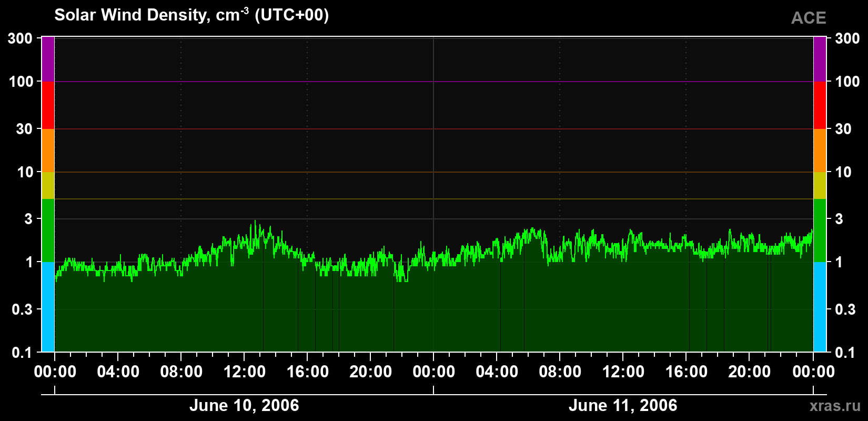The image size is (868, 421).
Task: Click the yellow color band on left scale
Action: (x=48, y=185)
